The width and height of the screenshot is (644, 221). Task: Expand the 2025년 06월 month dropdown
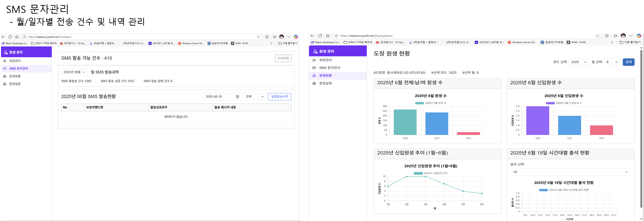tap(74, 72)
